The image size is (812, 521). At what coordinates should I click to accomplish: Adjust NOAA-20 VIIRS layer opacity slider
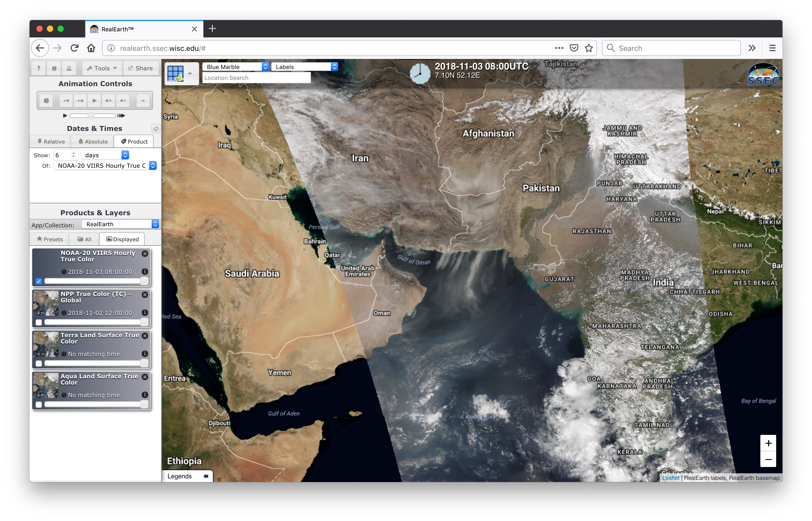point(96,281)
